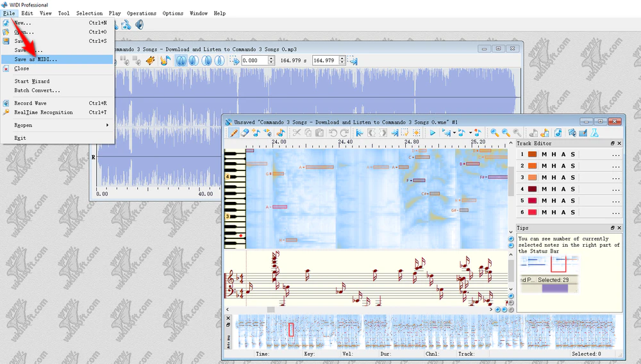Toggle A for track 3
641x364 pixels.
[x=563, y=178]
